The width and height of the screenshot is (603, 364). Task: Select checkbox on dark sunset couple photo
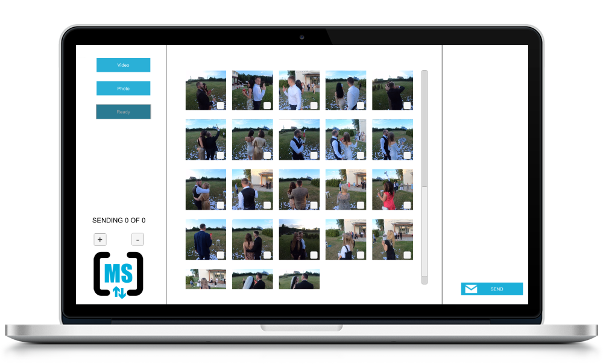(x=314, y=255)
